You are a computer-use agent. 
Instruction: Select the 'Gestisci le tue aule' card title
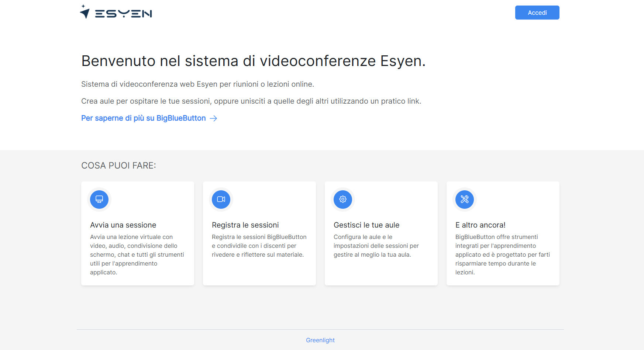click(366, 225)
